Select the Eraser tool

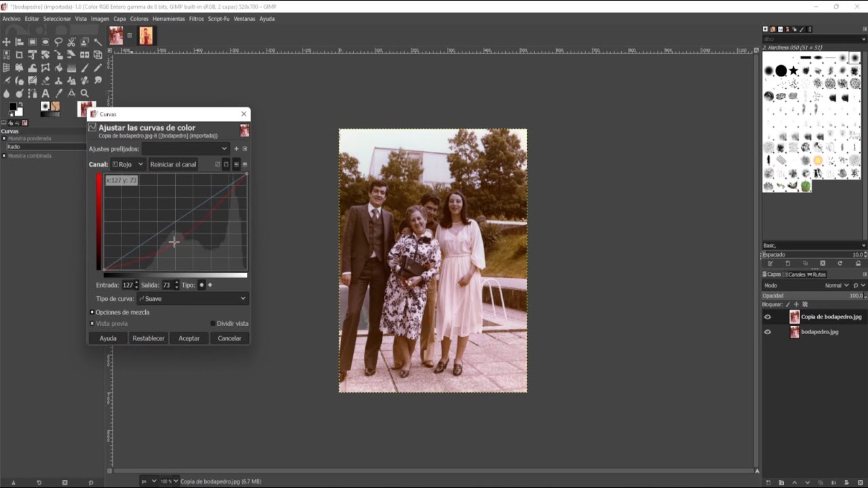[x=45, y=81]
